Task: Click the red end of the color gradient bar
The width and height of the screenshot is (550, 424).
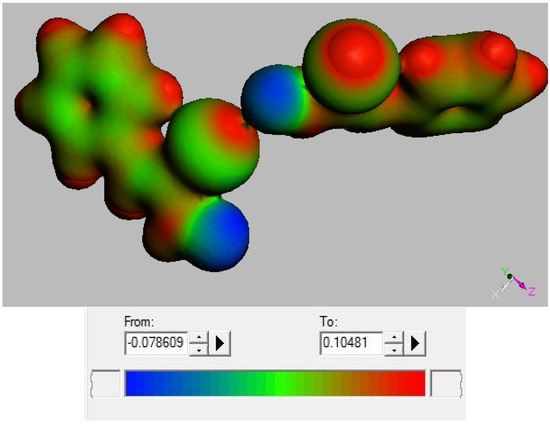Action: click(417, 383)
